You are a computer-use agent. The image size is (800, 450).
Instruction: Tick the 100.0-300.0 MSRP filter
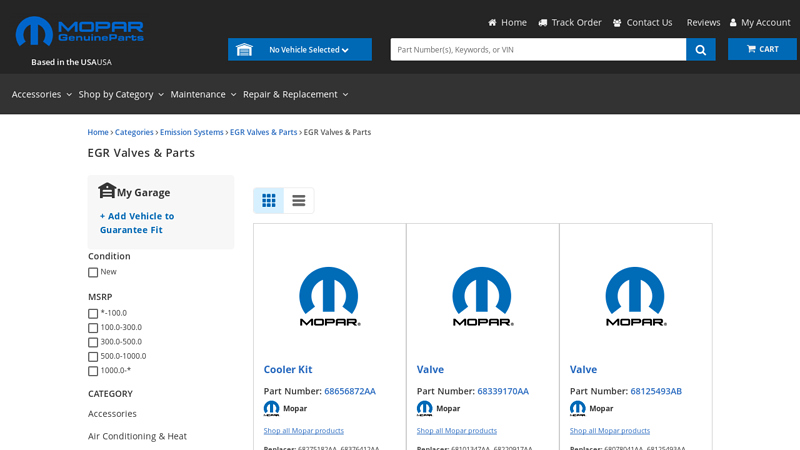coord(93,328)
